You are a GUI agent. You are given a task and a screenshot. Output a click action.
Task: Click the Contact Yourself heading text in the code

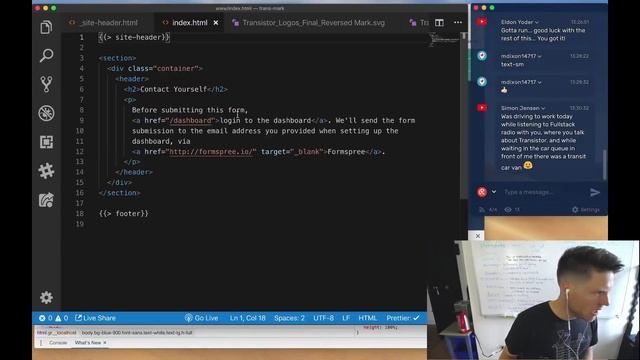click(x=173, y=89)
